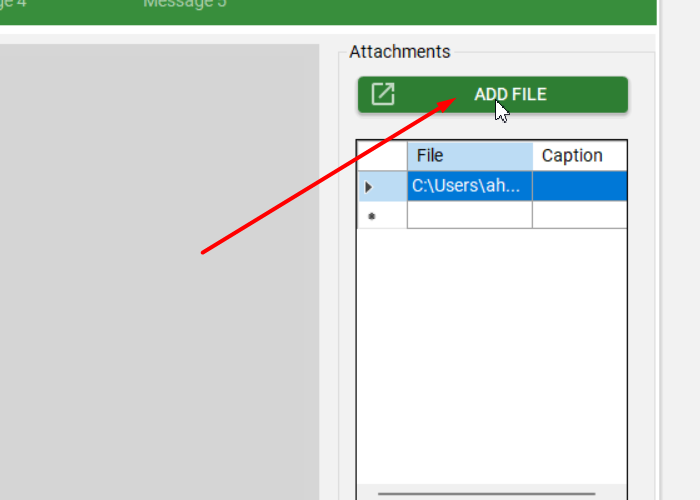Click the empty white area below attachment rows
Screen dimensions: 700x500
point(490,350)
